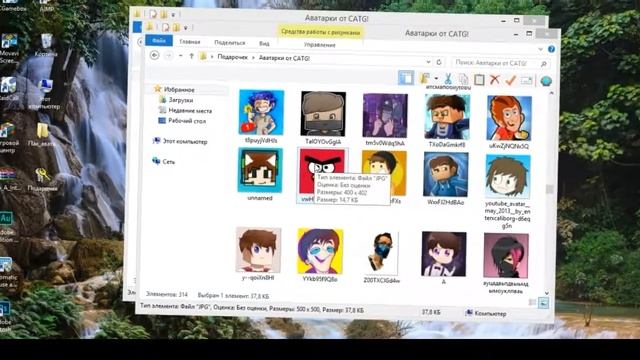Image resolution: width=640 pixels, height=360 pixels.
Task: Click the Средства работы с рисунками tab header
Action: pos(320,32)
